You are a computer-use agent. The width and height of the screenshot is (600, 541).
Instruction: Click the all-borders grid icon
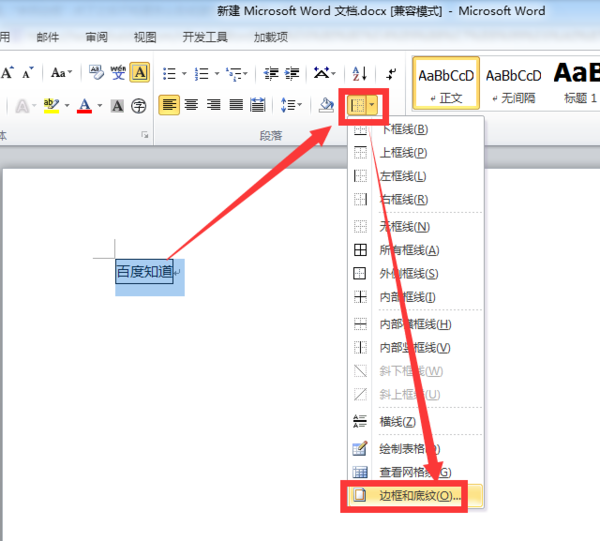click(x=360, y=250)
